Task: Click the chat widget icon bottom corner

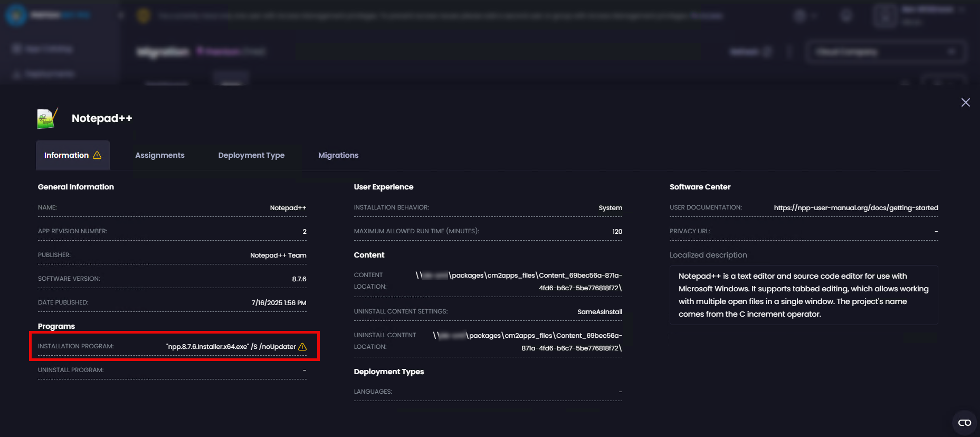Action: pyautogui.click(x=965, y=423)
